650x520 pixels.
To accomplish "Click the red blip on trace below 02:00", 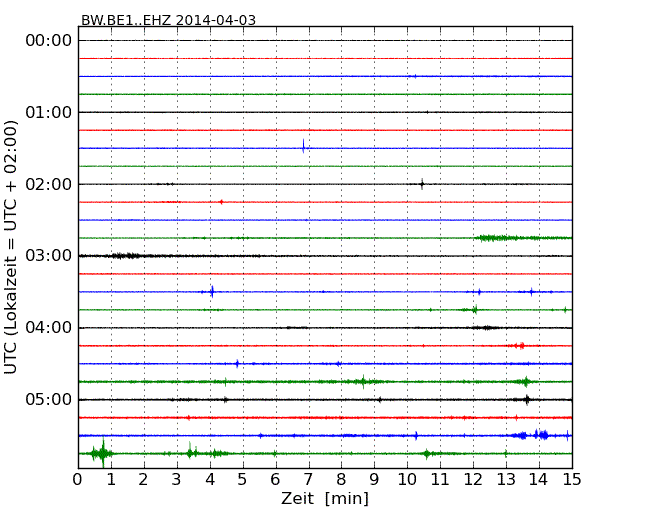I will pos(221,202).
